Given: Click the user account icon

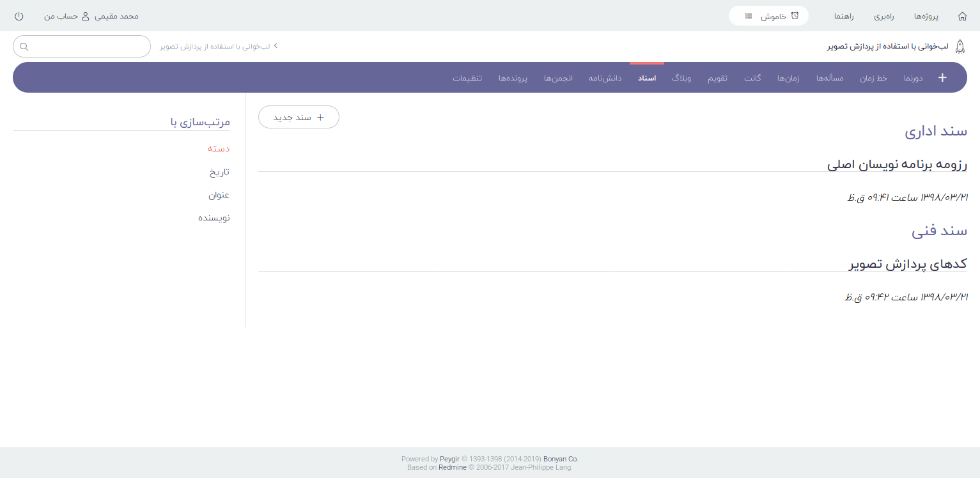Looking at the screenshot, I should [x=86, y=16].
